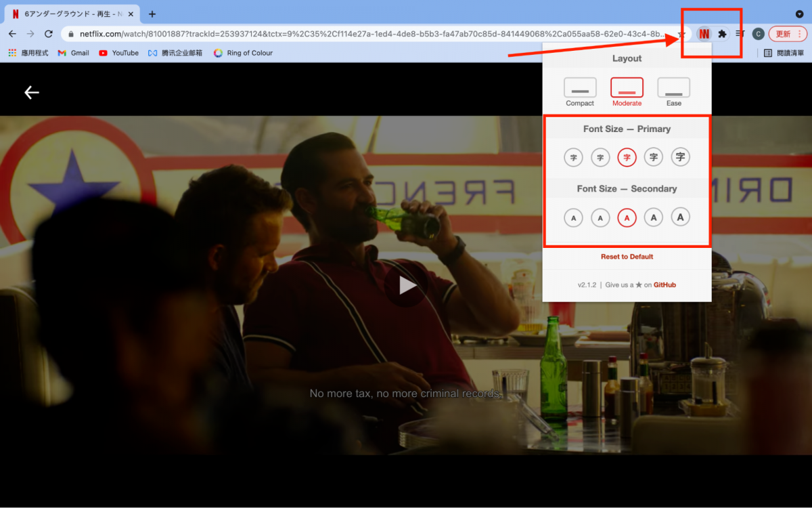Open the media control icon in toolbar
The image size is (812, 508).
tap(741, 34)
